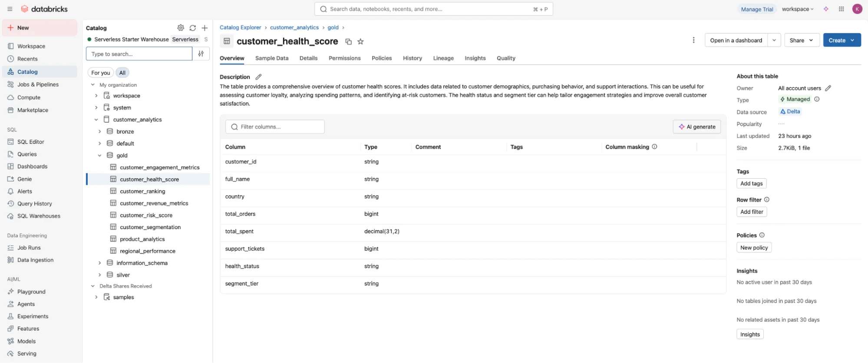Image resolution: width=868 pixels, height=363 pixels.
Task: Collapse the gold schema
Action: [x=99, y=155]
